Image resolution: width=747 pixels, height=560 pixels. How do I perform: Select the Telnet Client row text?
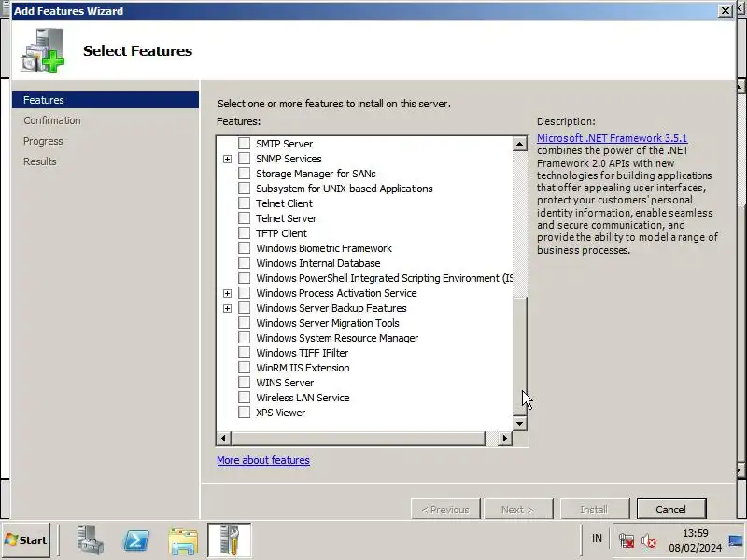tap(284, 203)
